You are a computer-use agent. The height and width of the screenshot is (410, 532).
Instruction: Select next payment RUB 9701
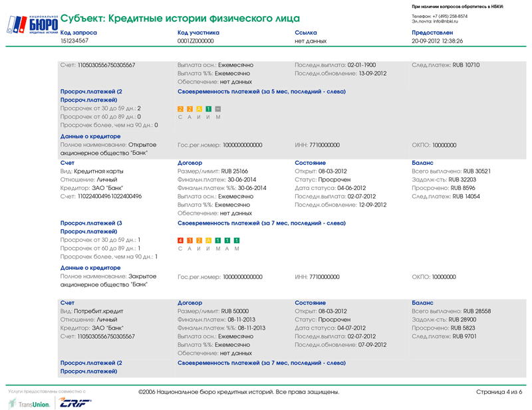464,336
